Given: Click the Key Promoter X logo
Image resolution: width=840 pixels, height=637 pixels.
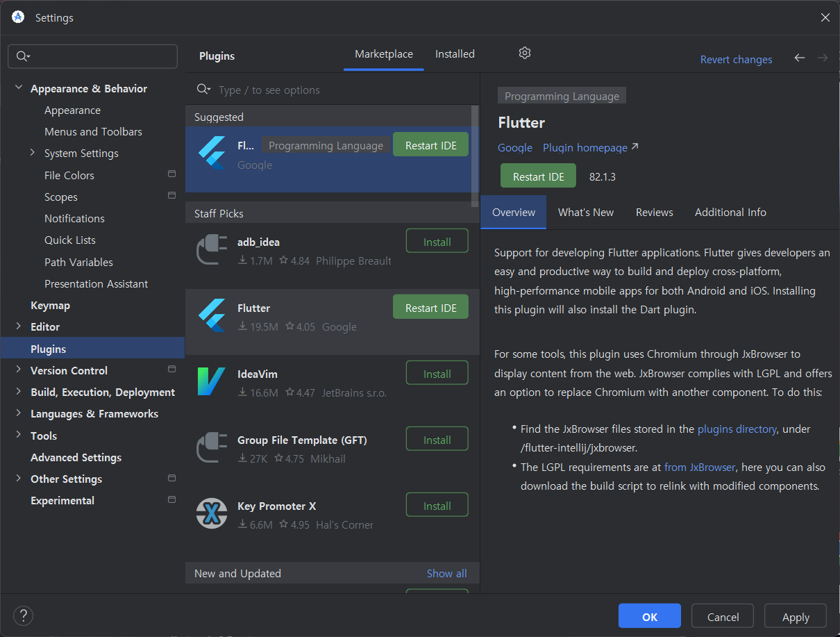Looking at the screenshot, I should pyautogui.click(x=211, y=513).
